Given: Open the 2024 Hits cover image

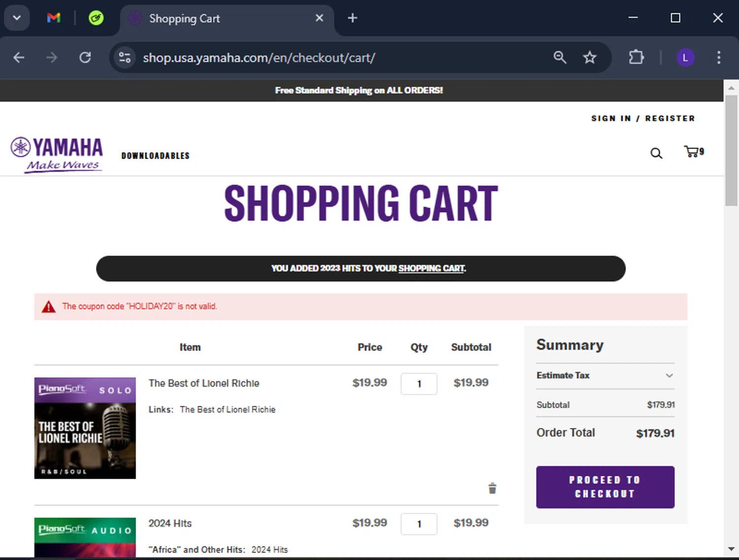Looking at the screenshot, I should click(85, 537).
